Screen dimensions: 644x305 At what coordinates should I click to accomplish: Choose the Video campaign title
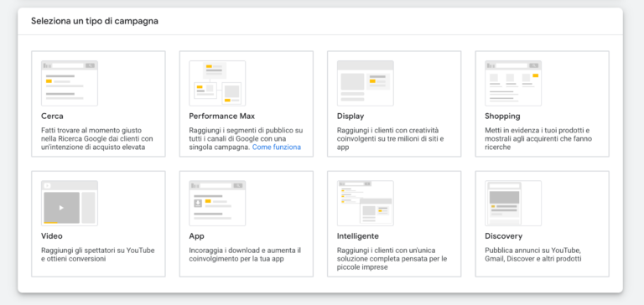pos(52,236)
